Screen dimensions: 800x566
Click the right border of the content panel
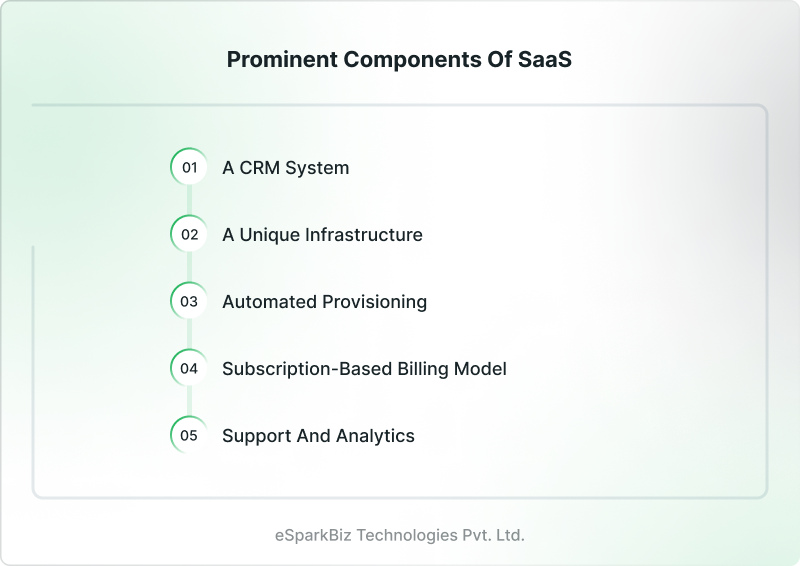pos(767,300)
